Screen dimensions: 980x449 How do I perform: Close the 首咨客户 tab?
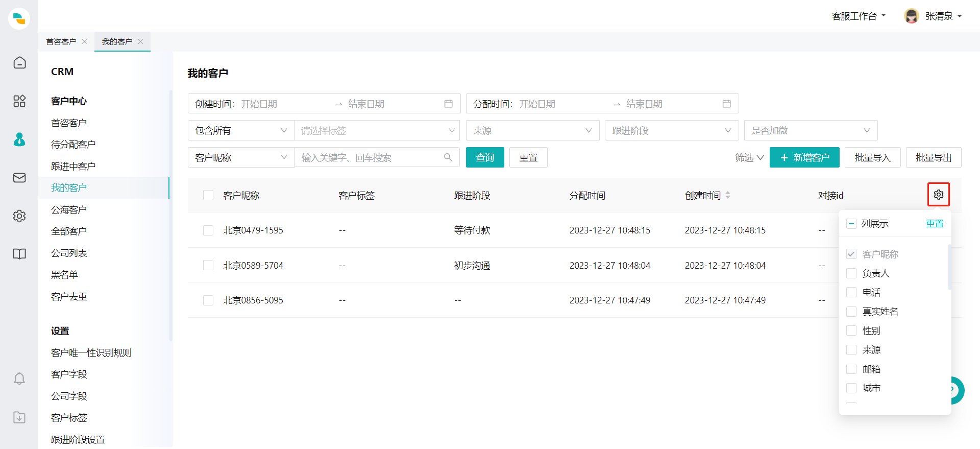pyautogui.click(x=84, y=42)
